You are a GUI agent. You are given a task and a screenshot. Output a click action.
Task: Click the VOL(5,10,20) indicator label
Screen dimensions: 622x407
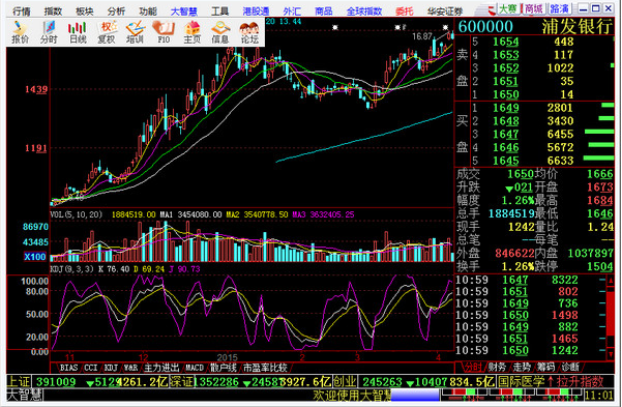tap(76, 215)
